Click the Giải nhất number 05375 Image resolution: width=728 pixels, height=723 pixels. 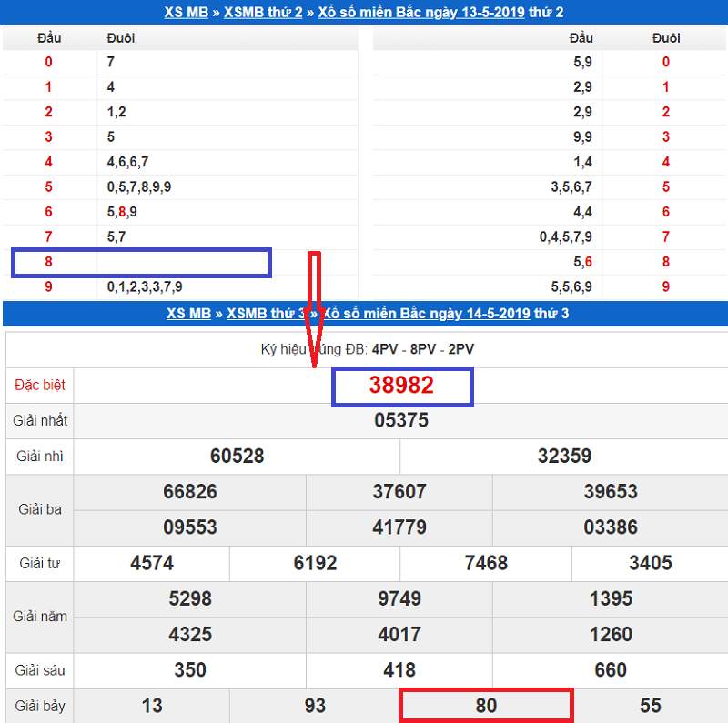[401, 420]
